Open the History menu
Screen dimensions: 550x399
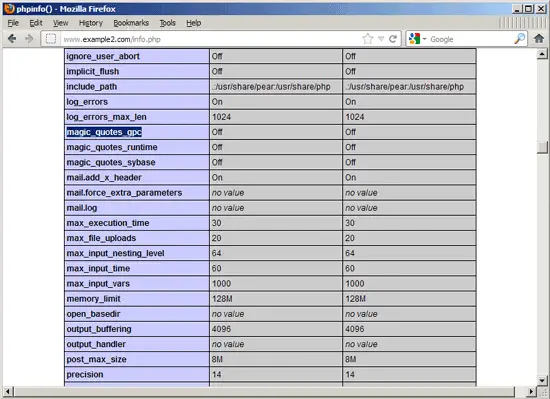pyautogui.click(x=91, y=23)
